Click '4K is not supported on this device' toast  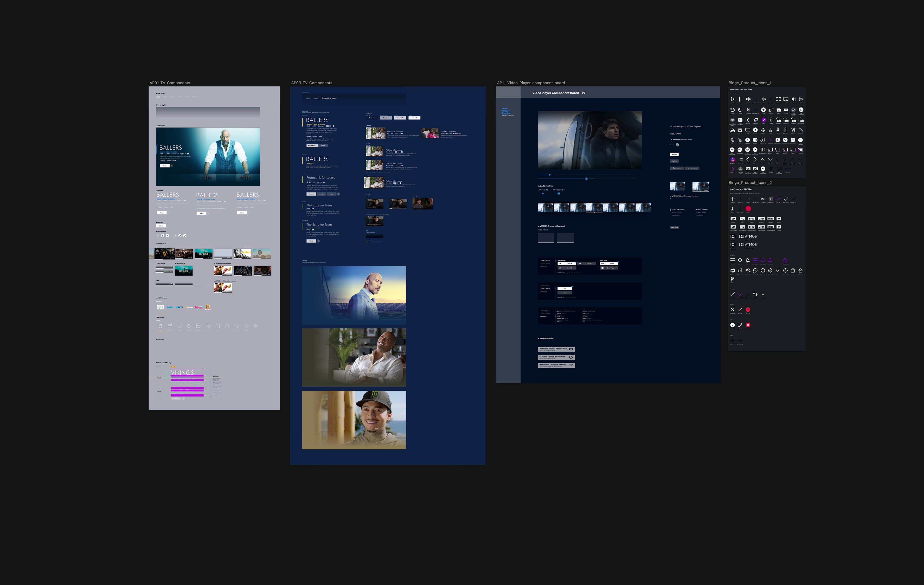556,357
